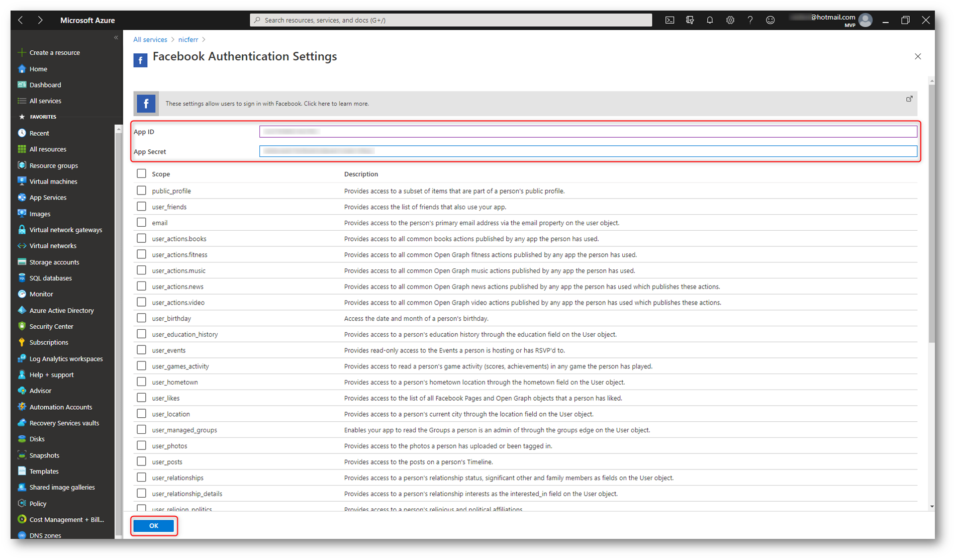Viewport: 956px width, 560px height.
Task: Click the Policy icon
Action: 22,503
